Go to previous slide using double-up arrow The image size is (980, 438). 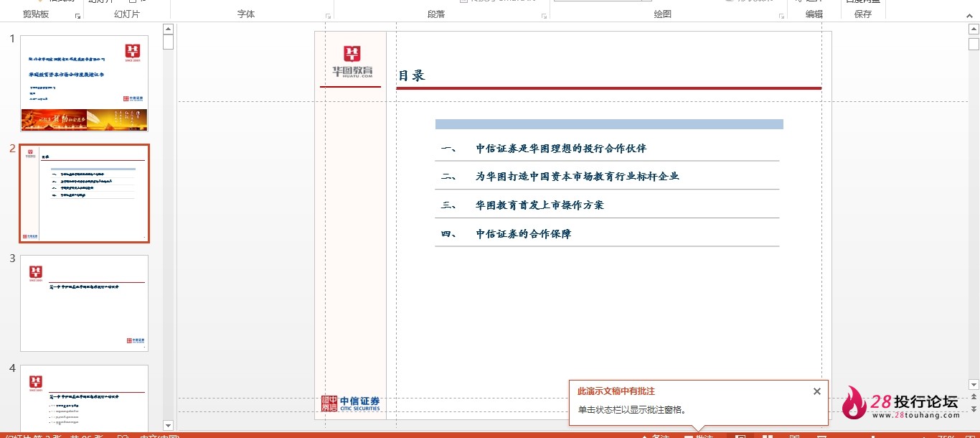(x=974, y=397)
